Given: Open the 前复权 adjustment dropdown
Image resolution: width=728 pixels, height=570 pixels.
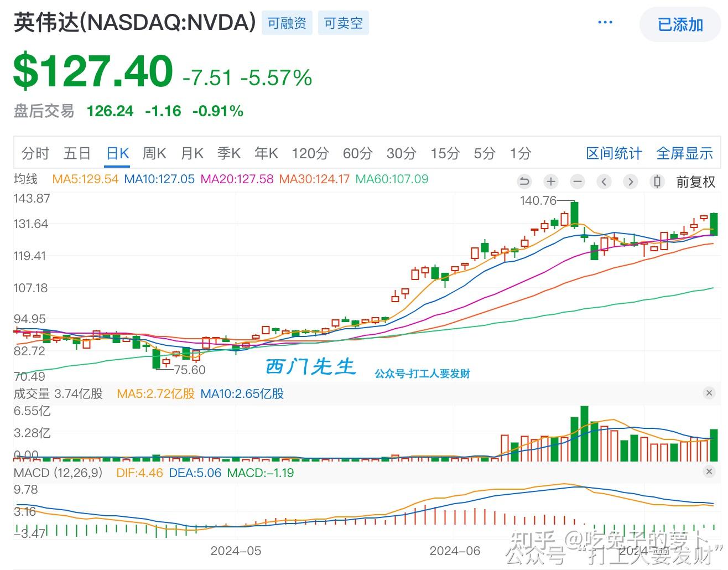Looking at the screenshot, I should 696,182.
